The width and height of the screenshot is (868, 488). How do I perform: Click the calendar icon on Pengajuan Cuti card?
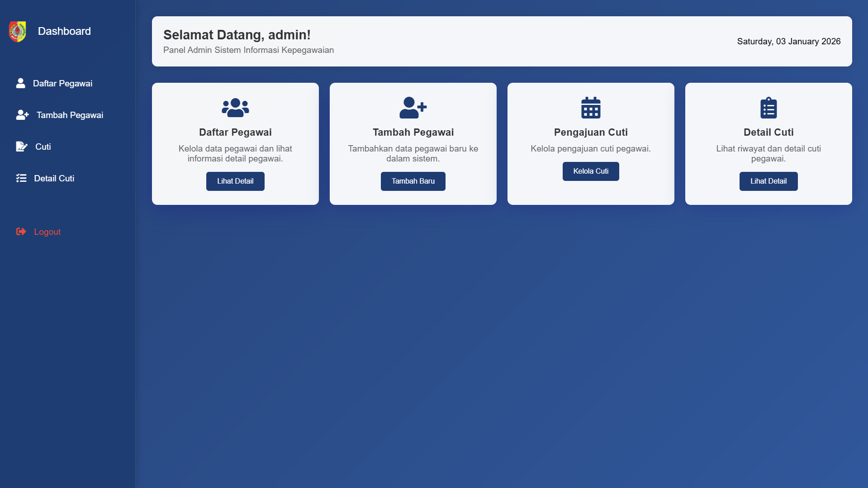pyautogui.click(x=591, y=108)
